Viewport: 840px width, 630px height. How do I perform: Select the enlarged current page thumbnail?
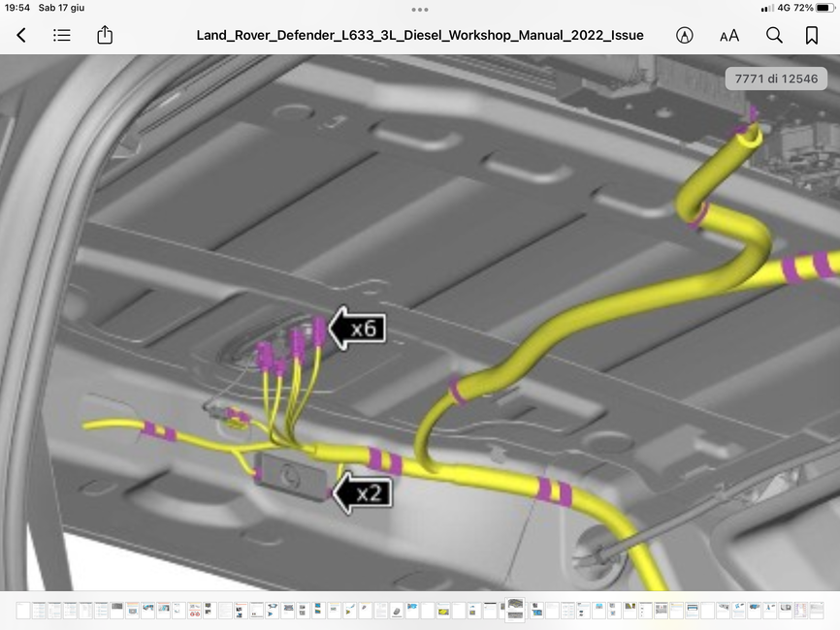tap(515, 611)
